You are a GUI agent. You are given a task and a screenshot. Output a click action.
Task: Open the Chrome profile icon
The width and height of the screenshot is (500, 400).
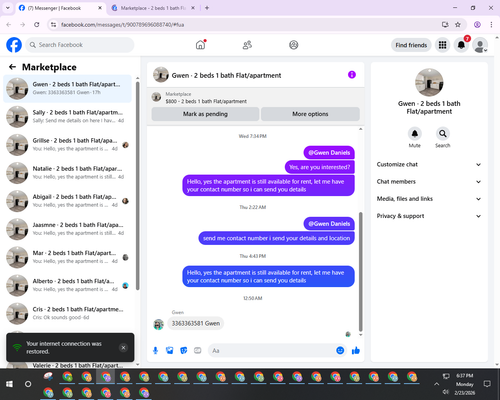(477, 25)
